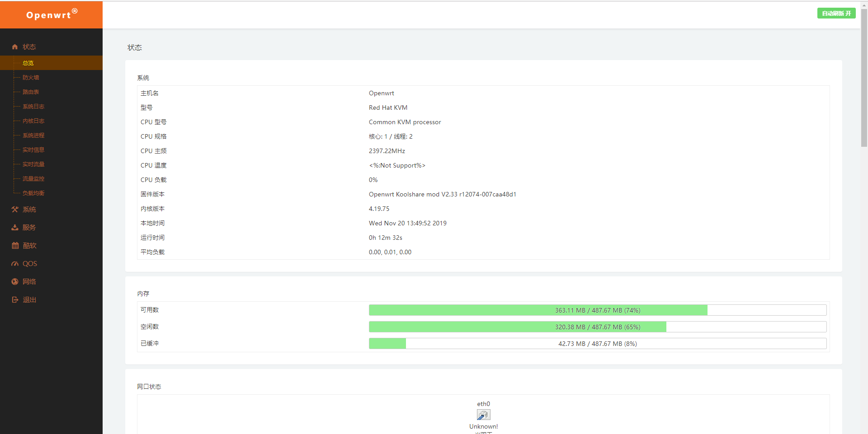Click the tools icon beside 系统
Image resolution: width=868 pixels, height=434 pixels.
(15, 210)
